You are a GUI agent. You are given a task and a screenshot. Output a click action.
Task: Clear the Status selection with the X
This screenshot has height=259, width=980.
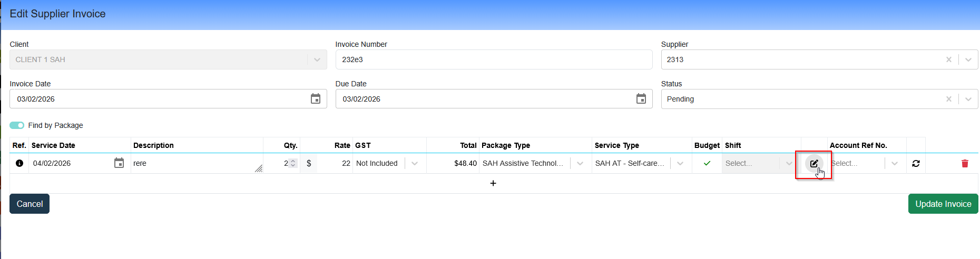click(948, 99)
